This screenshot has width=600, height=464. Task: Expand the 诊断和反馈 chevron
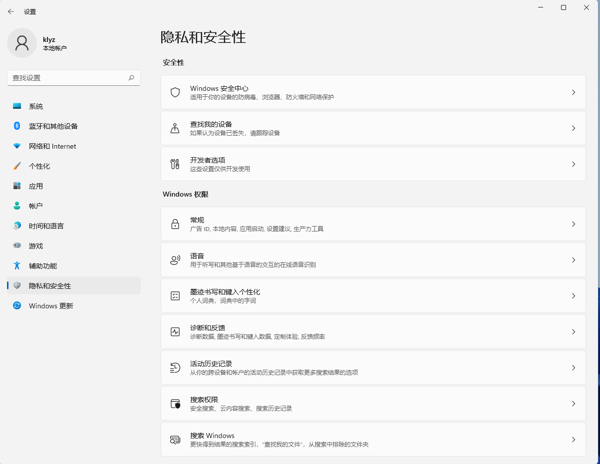pyautogui.click(x=573, y=332)
